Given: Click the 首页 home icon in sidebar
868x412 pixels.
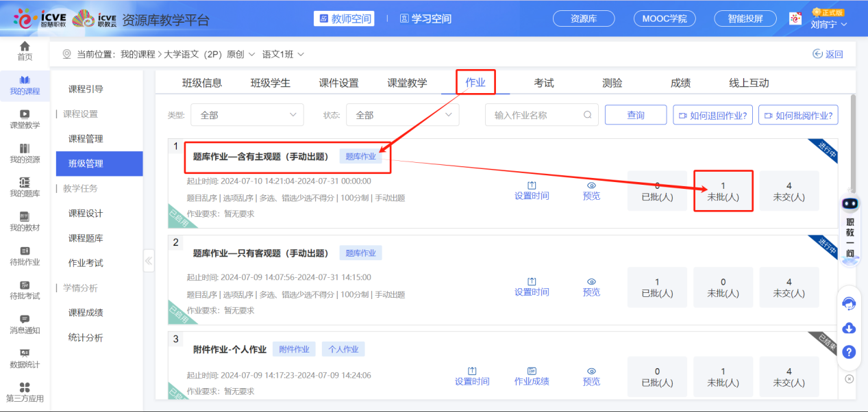Looking at the screenshot, I should click(25, 47).
